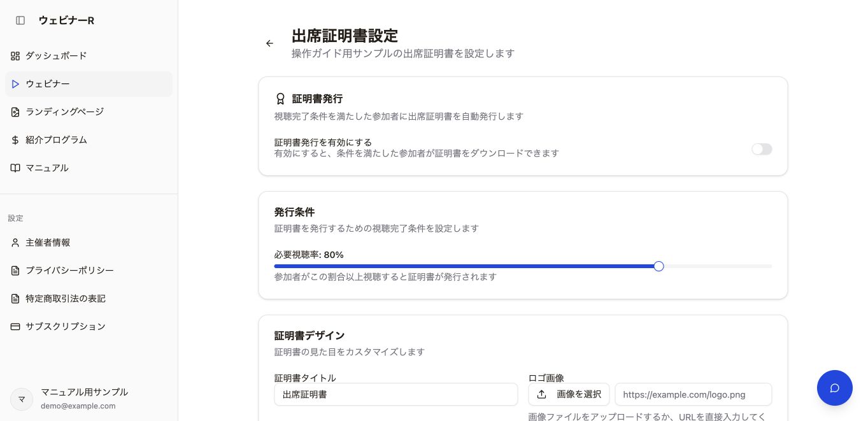Click the ダッシュボード grid icon
Screen dimensions: 868x421
(15, 56)
